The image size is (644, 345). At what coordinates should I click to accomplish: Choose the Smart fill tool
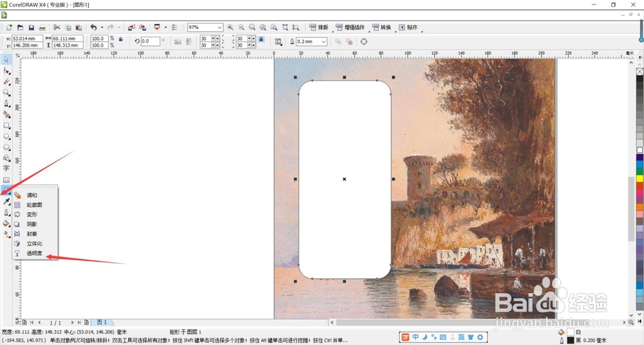click(x=6, y=115)
